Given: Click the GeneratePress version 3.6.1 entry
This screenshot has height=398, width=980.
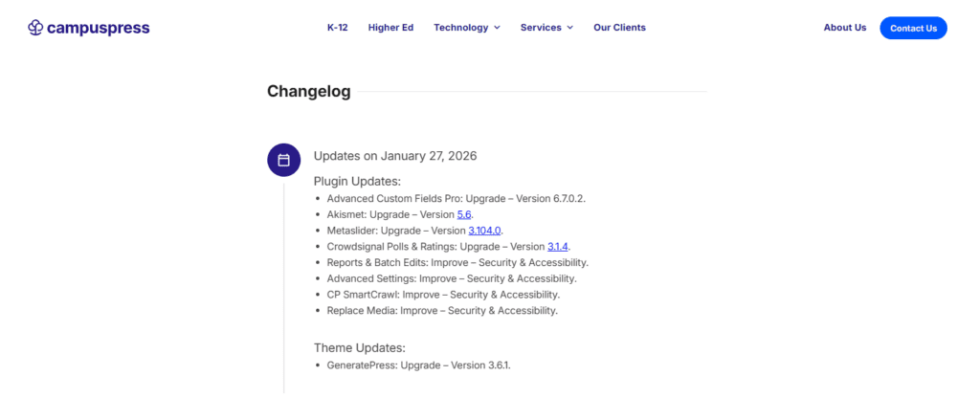Looking at the screenshot, I should coord(419,365).
